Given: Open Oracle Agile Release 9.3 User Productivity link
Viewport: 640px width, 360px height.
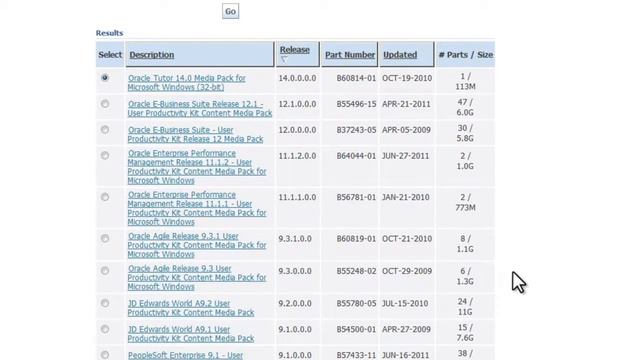Looking at the screenshot, I should point(197,278).
